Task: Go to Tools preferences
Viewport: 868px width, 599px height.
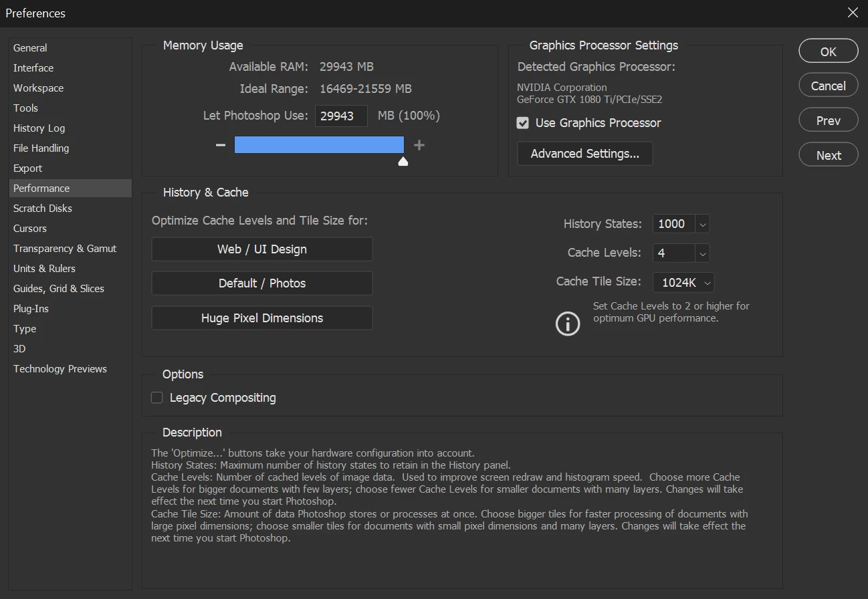Action: tap(70, 108)
